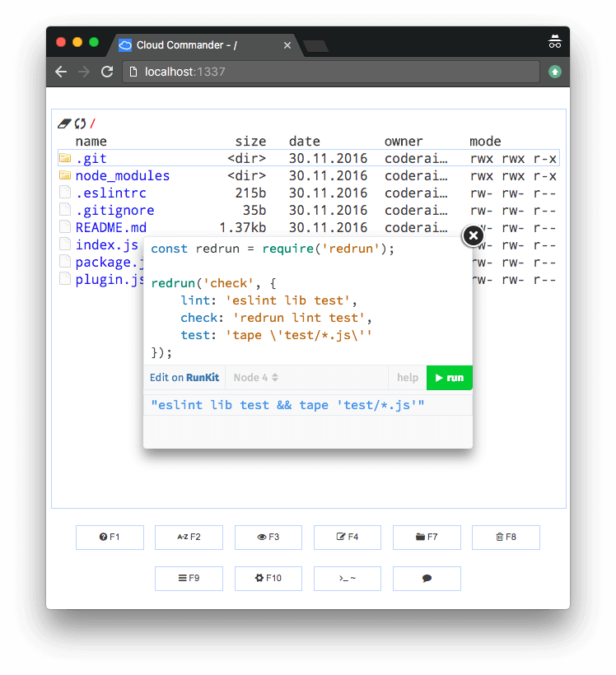
Task: Click the red root path slash
Action: 92,123
